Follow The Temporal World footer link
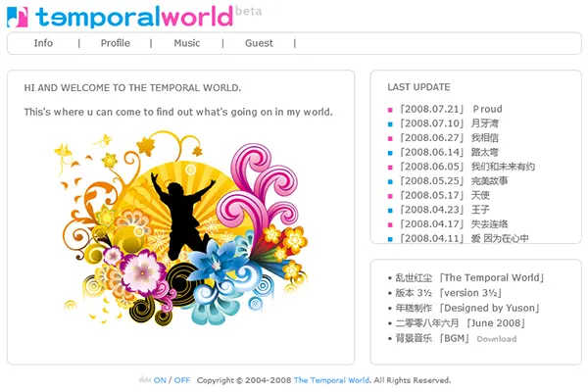This screenshot has height=392, width=588. click(331, 380)
